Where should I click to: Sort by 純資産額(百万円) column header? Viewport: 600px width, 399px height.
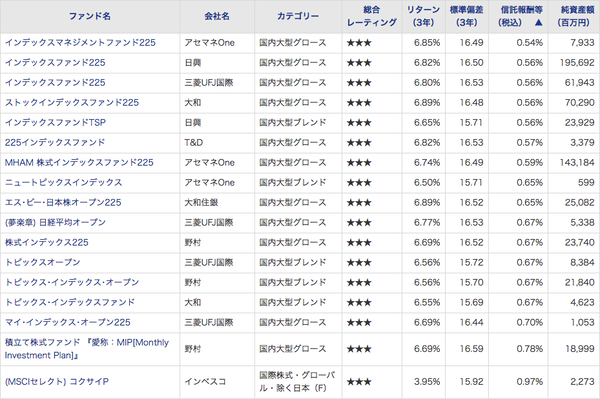(x=577, y=16)
